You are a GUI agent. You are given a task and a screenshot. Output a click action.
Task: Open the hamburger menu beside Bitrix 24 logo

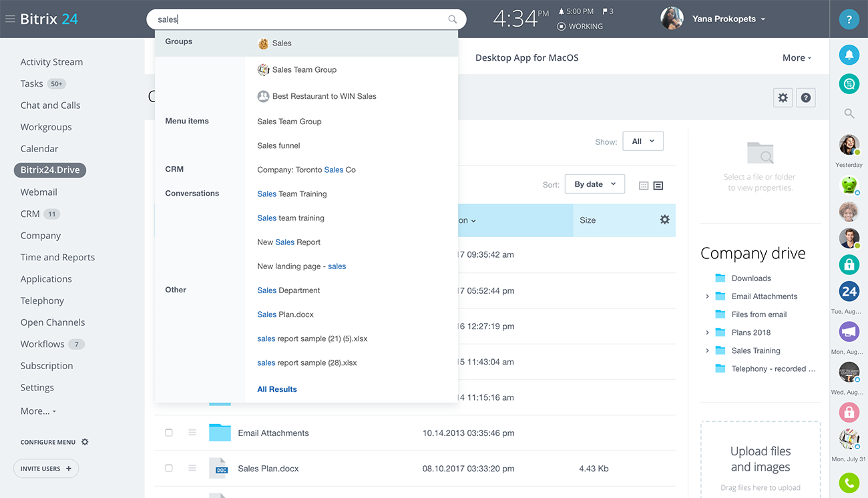coord(10,19)
